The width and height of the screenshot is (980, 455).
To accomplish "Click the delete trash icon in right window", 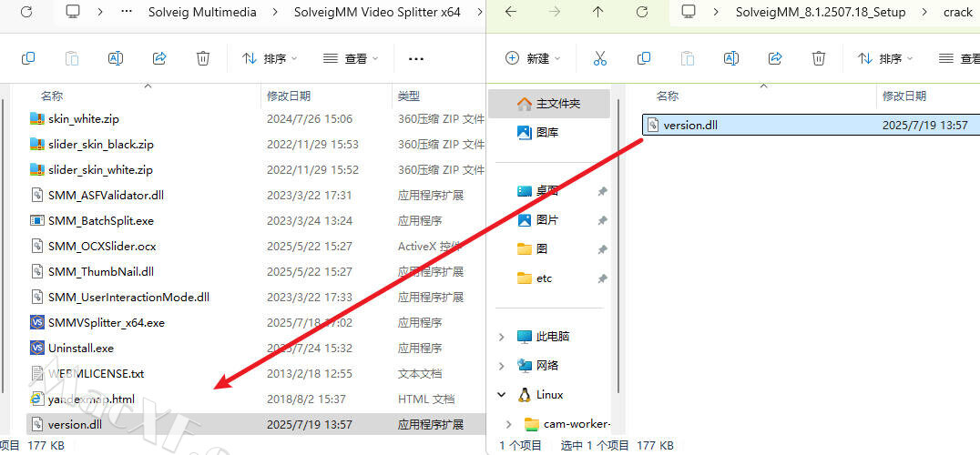I will (x=819, y=58).
